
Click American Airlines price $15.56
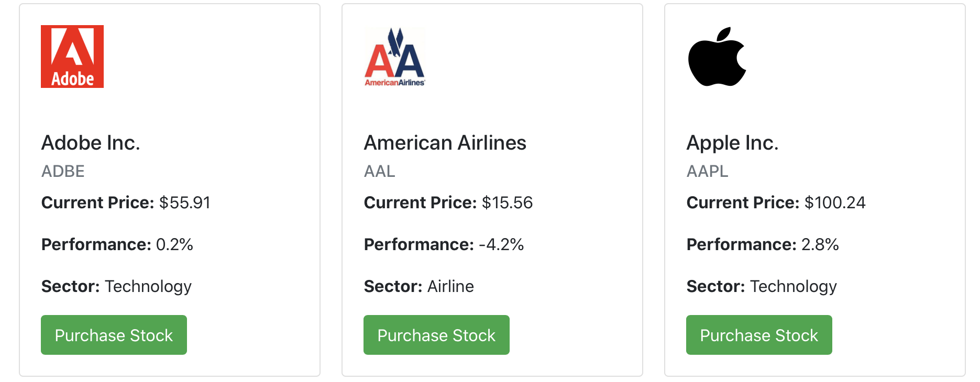coord(507,203)
